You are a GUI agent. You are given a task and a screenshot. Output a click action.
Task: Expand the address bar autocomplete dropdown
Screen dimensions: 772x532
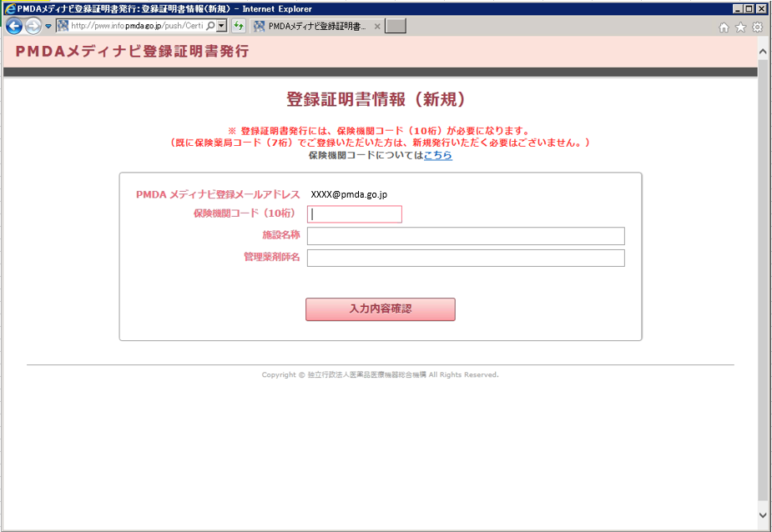pyautogui.click(x=221, y=26)
